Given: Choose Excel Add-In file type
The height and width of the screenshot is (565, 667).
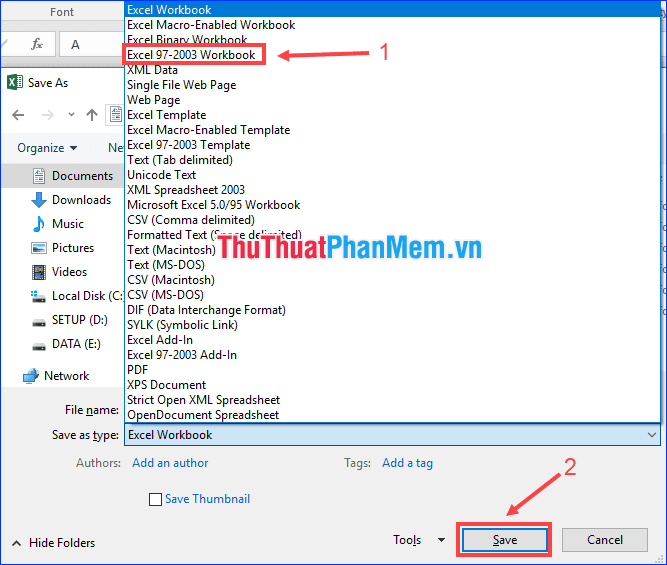Looking at the screenshot, I should 392,340.
